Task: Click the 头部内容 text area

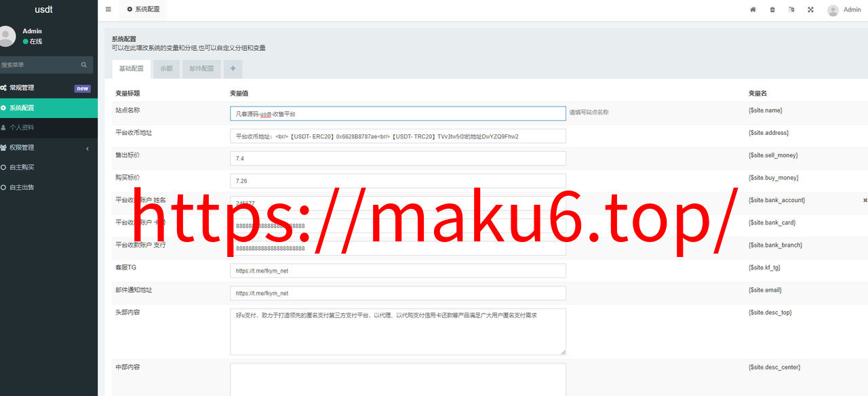Action: pos(398,332)
